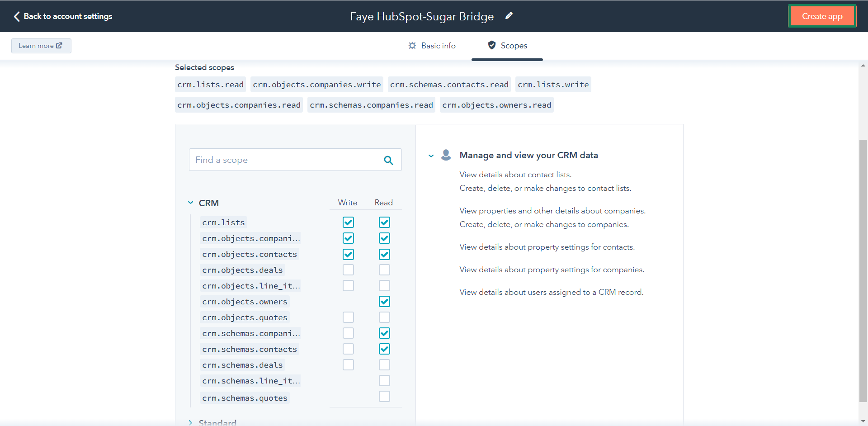
Task: Click the back arrow chevron icon
Action: click(x=17, y=16)
